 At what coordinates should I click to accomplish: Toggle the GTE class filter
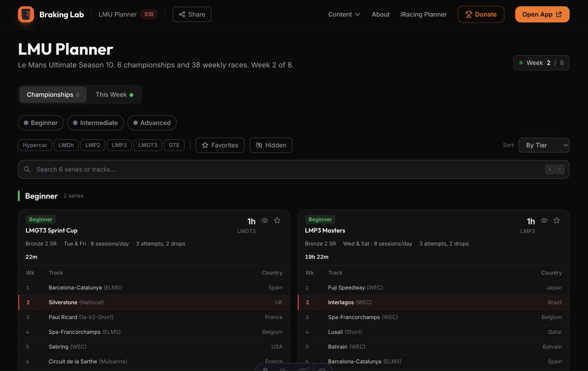[x=174, y=145]
